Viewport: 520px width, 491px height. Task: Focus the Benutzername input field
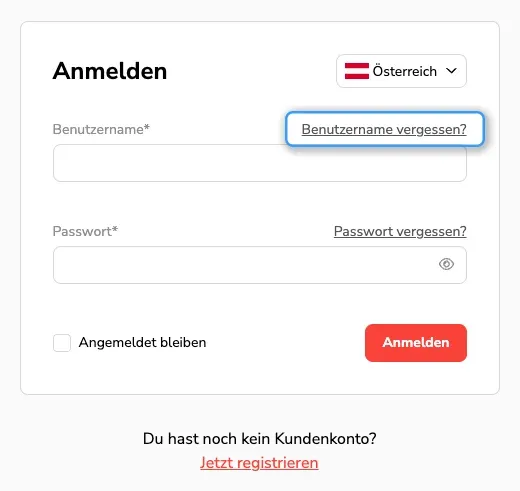[x=260, y=163]
